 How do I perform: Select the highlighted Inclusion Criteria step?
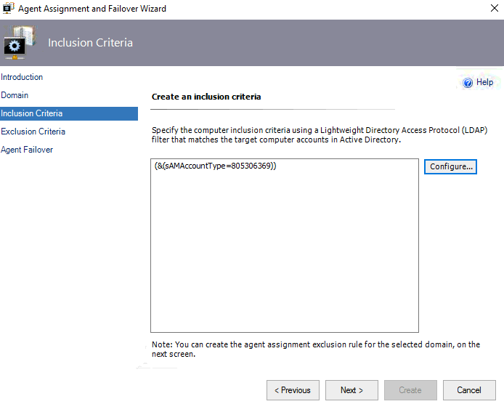point(69,113)
